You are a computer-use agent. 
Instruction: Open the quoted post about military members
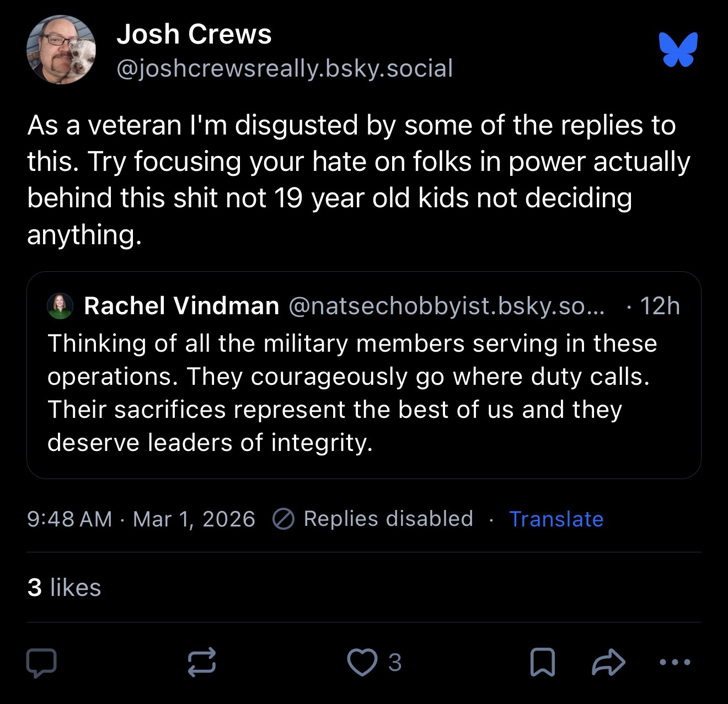[352, 393]
